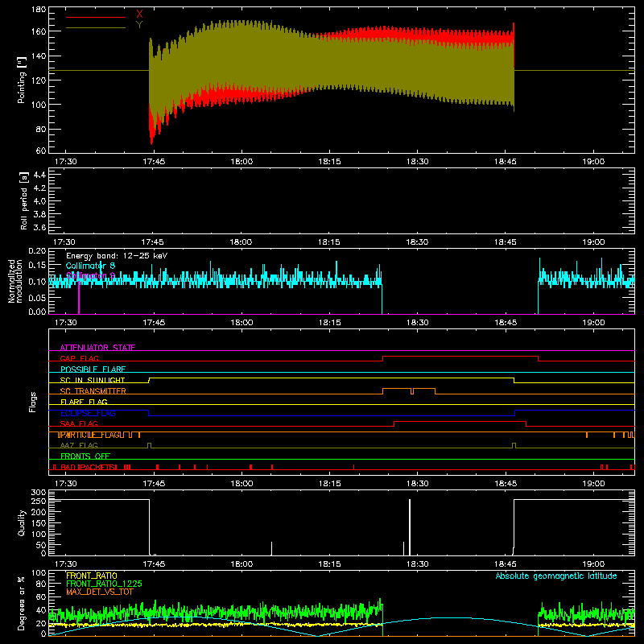This screenshot has width=644, height=644.
Task: Click the yellow FRONT_RATIO legend label
Action: (x=92, y=576)
